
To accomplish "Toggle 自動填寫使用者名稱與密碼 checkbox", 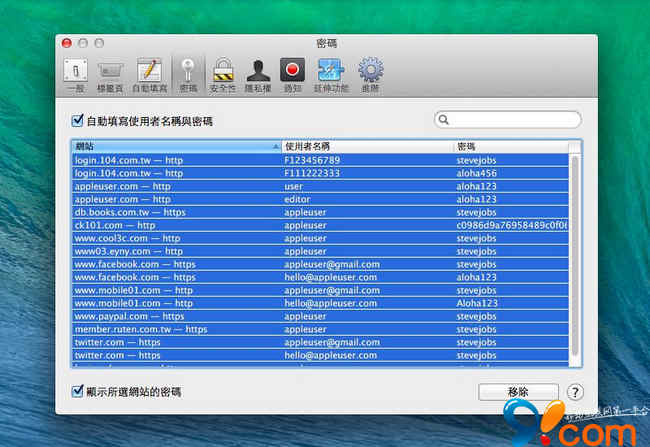I will 78,121.
